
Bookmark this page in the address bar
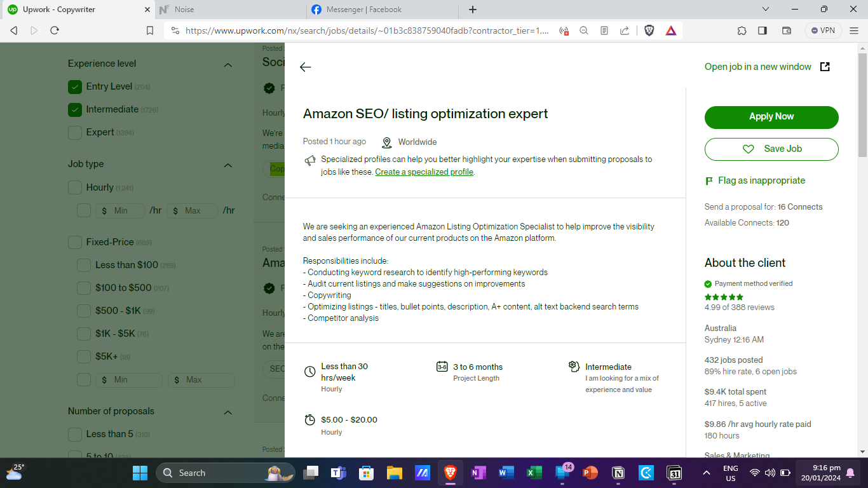coord(150,30)
